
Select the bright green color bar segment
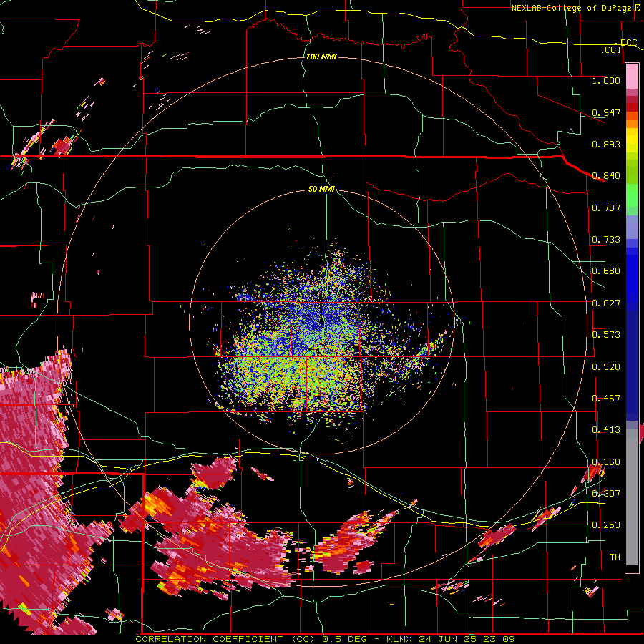pyautogui.click(x=632, y=195)
